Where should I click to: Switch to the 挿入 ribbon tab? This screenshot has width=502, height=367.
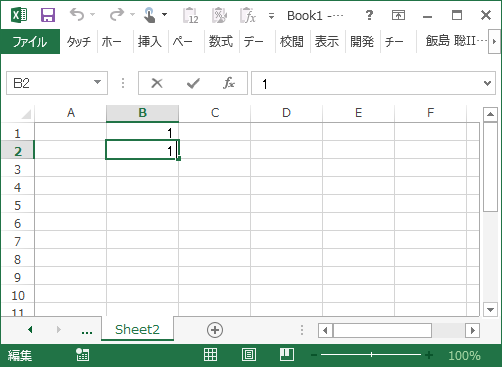click(150, 42)
